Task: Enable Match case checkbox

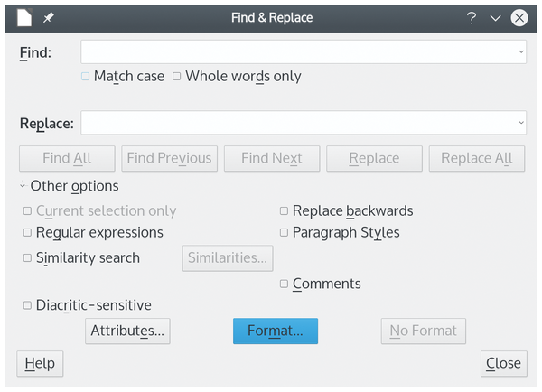Action: (86, 76)
